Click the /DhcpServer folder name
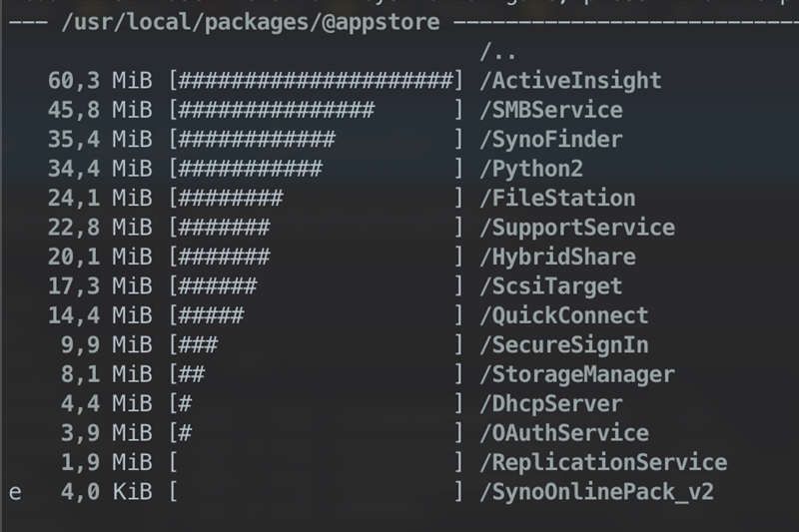799x532 pixels. coord(550,404)
